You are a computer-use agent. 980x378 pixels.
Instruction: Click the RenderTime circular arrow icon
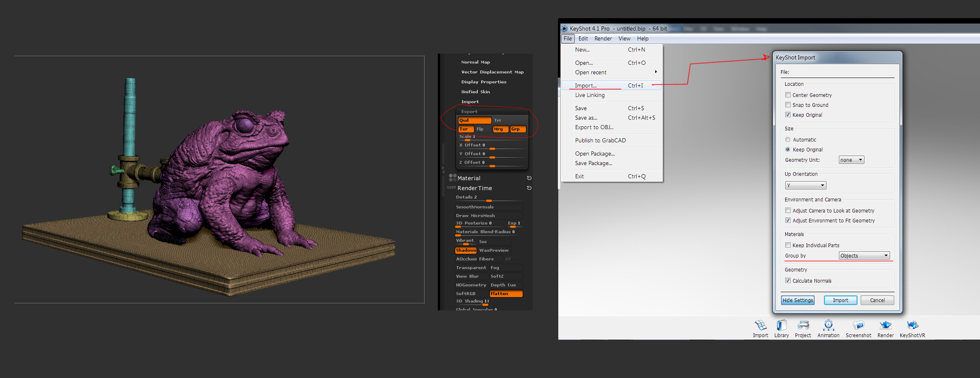(529, 188)
